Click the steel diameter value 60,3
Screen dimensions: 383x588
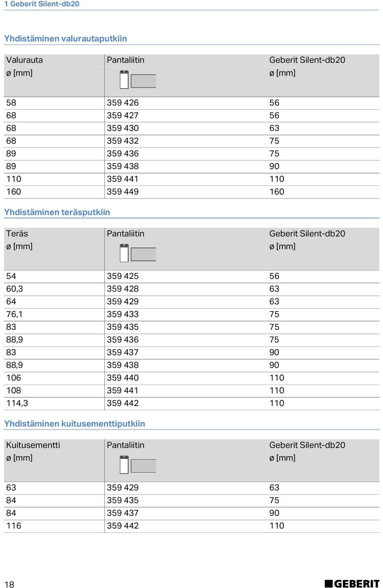pyautogui.click(x=15, y=289)
